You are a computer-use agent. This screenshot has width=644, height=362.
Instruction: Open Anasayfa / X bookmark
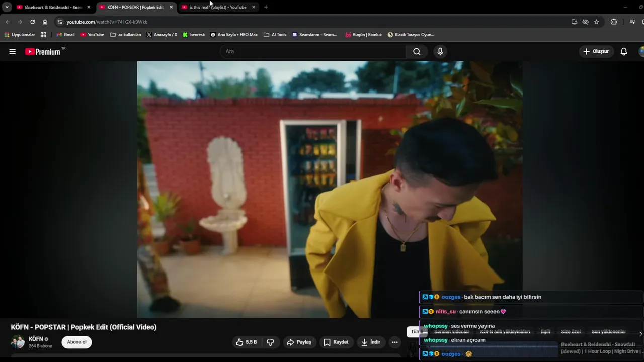tap(162, 35)
